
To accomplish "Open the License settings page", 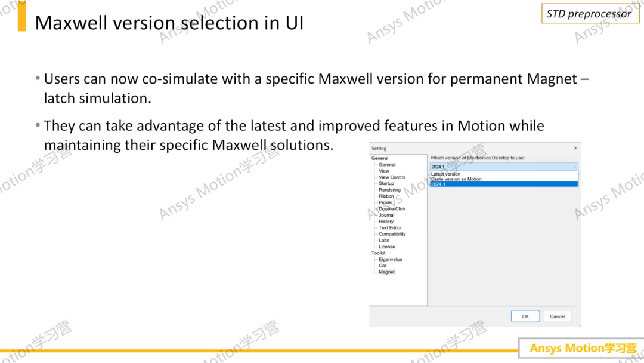I will tap(387, 247).
